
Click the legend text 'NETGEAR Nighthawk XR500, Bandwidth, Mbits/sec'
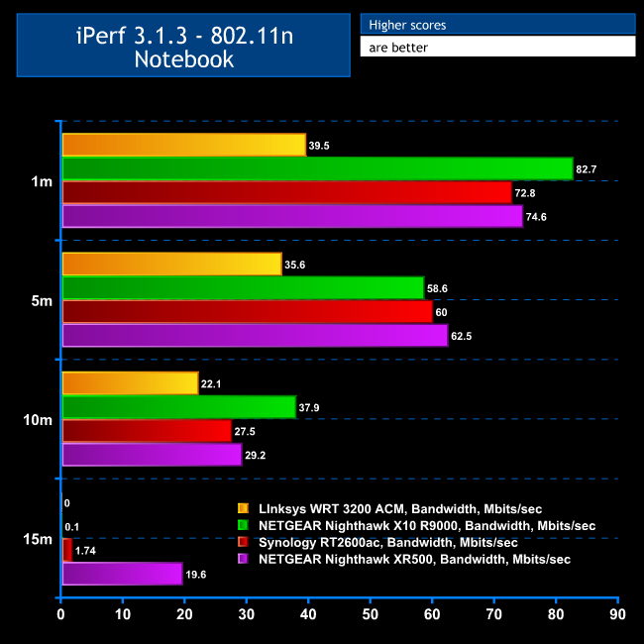pyautogui.click(x=414, y=560)
